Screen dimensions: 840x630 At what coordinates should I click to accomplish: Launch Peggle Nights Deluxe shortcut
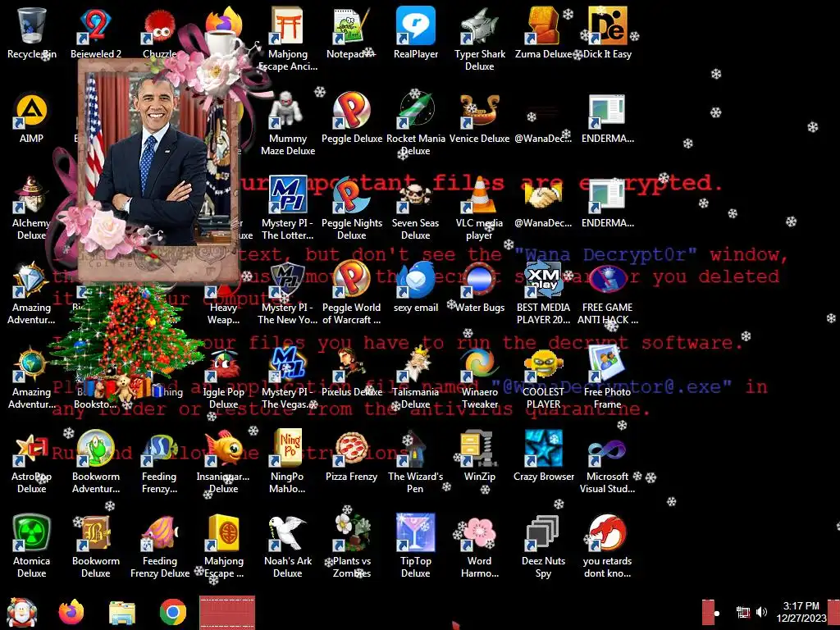(351, 208)
